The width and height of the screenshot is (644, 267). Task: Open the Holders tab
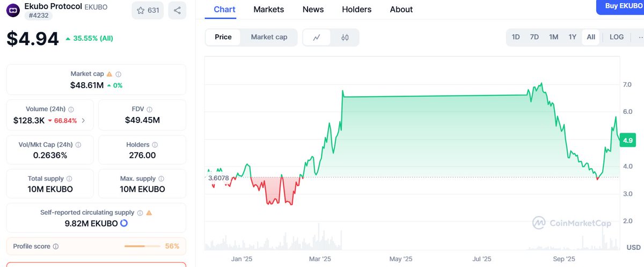coord(357,9)
